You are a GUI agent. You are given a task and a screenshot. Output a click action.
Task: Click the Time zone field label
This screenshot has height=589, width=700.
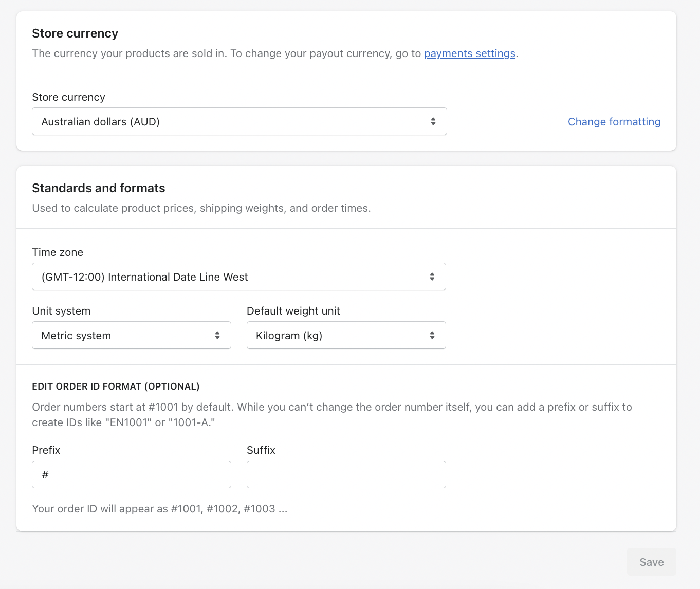58,252
